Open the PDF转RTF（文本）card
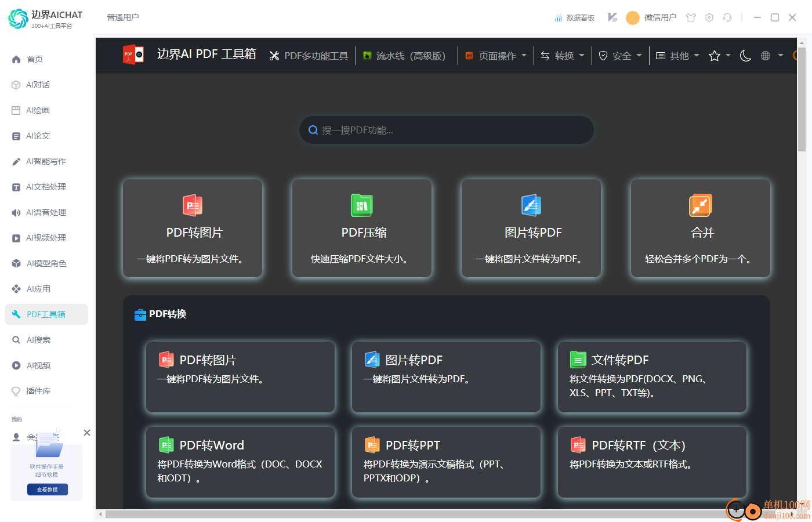The width and height of the screenshot is (812, 522). click(652, 462)
